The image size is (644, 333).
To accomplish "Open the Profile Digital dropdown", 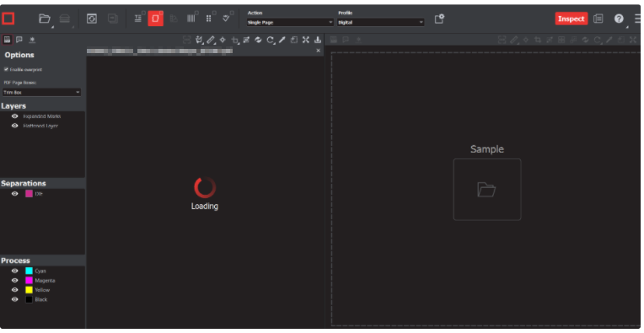I will (380, 22).
